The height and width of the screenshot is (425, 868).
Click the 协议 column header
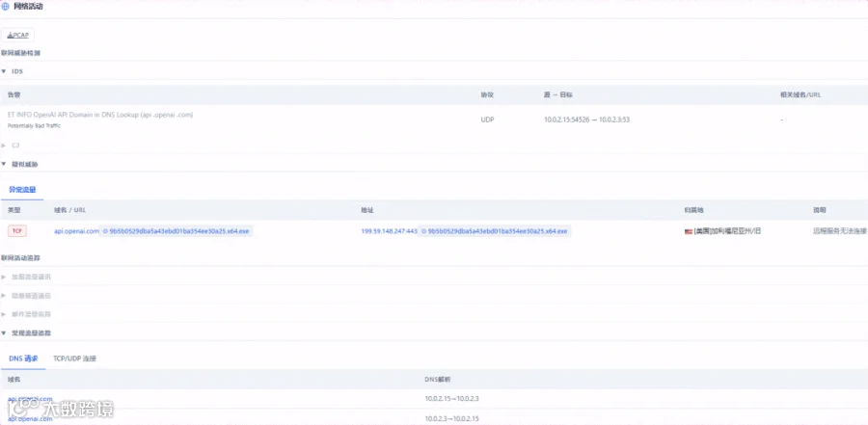click(x=487, y=94)
